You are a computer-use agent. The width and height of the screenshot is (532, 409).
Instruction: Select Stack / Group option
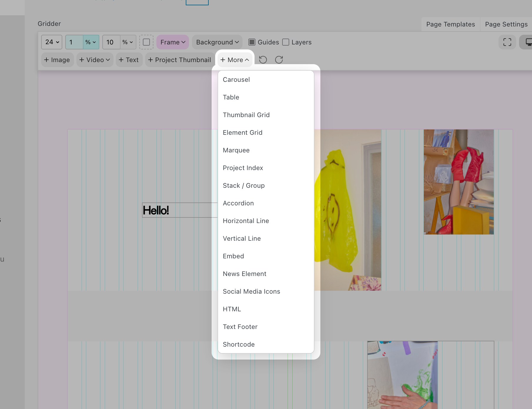(x=266, y=185)
